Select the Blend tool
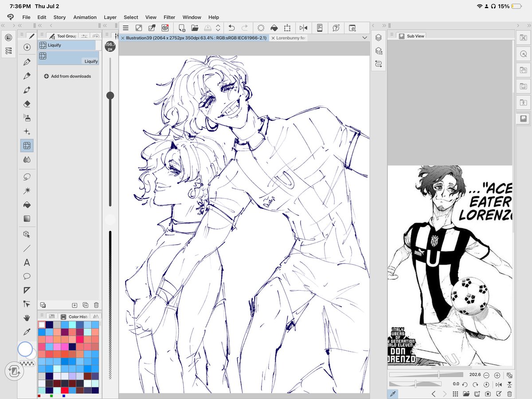Viewport: 532px width, 399px height. 27,160
